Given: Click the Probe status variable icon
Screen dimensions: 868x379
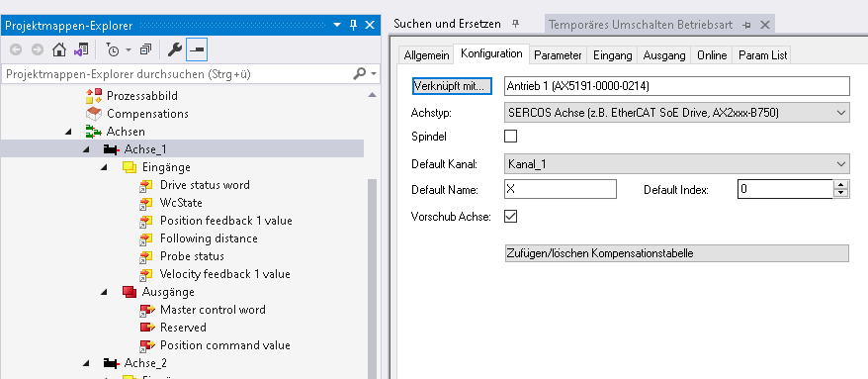Looking at the screenshot, I should (x=146, y=256).
